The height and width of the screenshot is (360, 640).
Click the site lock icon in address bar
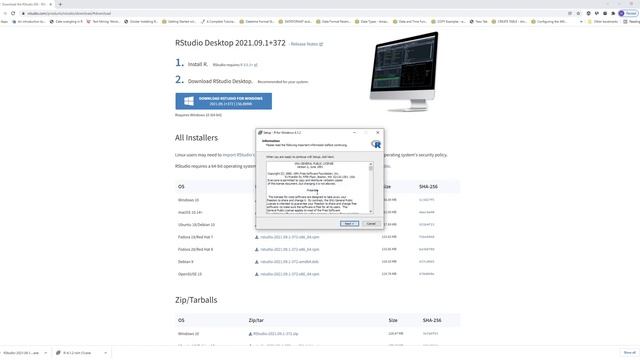[23, 13]
